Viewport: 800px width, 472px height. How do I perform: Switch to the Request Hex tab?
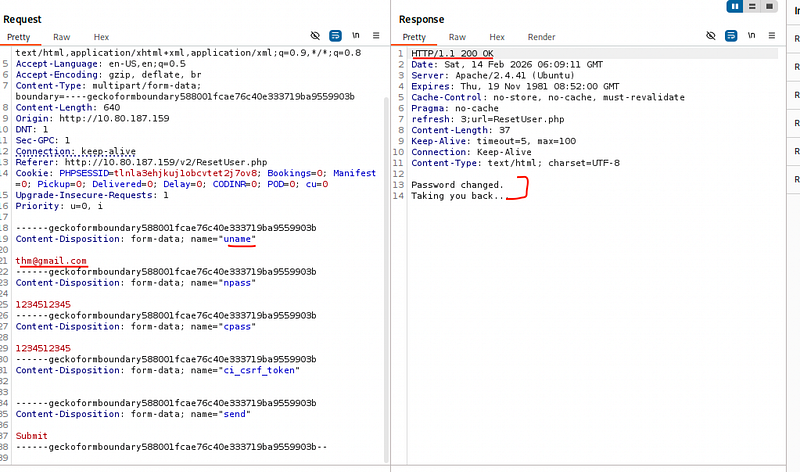pos(101,37)
